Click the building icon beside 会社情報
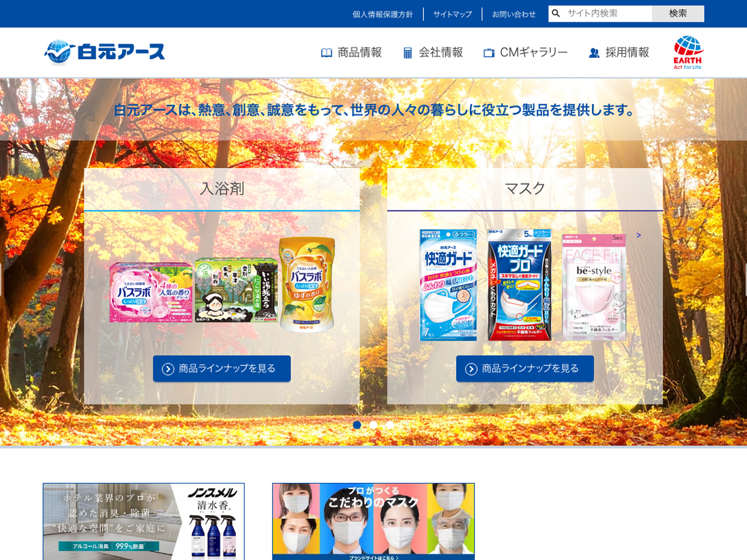747x560 pixels. (x=408, y=53)
